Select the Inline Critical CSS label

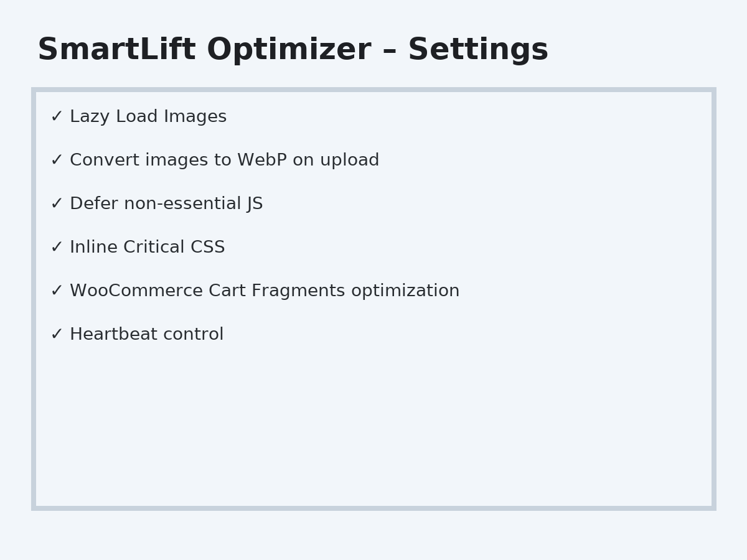pyautogui.click(x=147, y=248)
